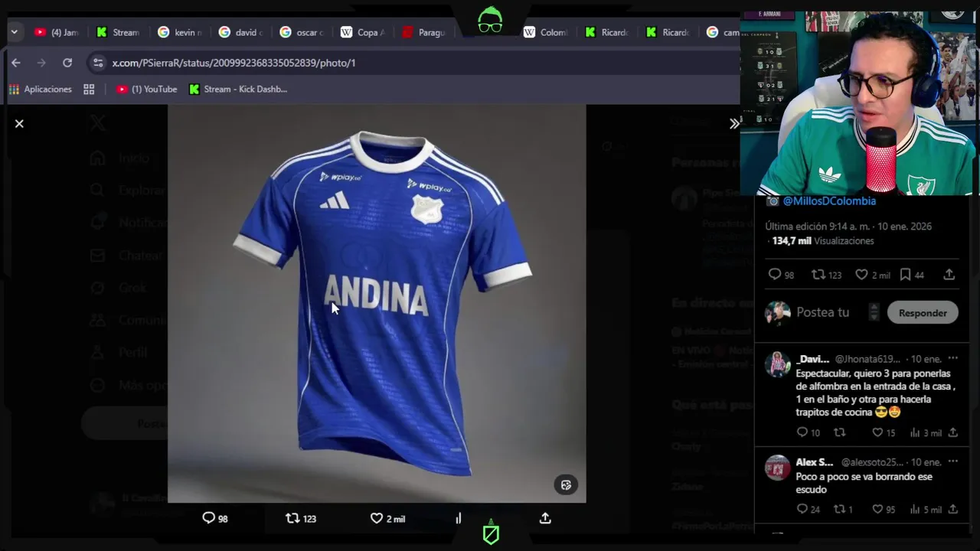Go back using the browser back arrow
The image size is (980, 551).
pyautogui.click(x=16, y=63)
